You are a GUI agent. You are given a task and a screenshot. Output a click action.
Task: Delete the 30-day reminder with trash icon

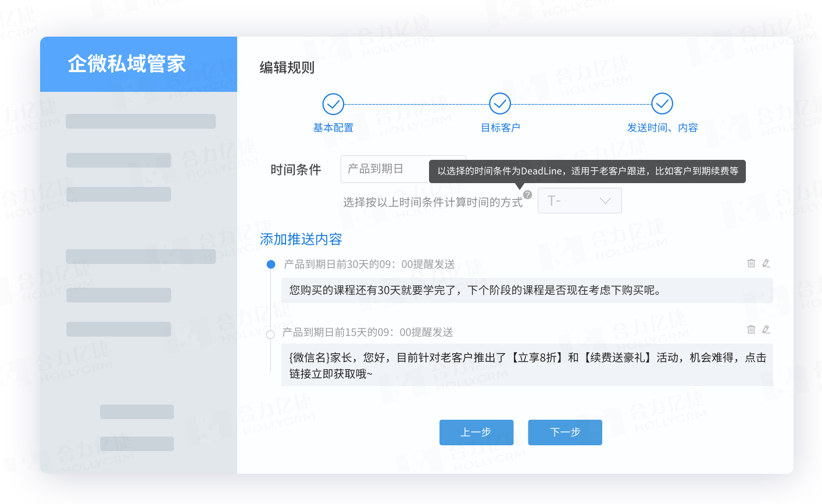tap(751, 263)
